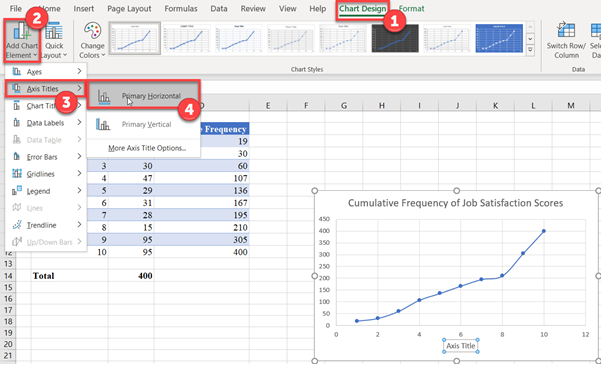Click the Axes menu icon

tap(16, 72)
